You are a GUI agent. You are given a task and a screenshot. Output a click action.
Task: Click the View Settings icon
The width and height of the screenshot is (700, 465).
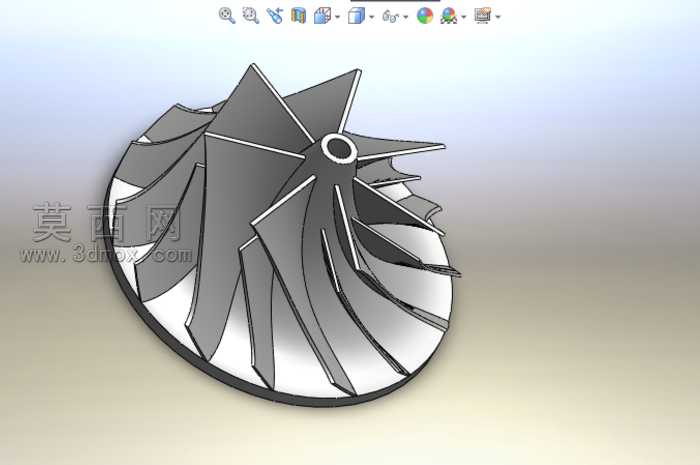point(483,16)
